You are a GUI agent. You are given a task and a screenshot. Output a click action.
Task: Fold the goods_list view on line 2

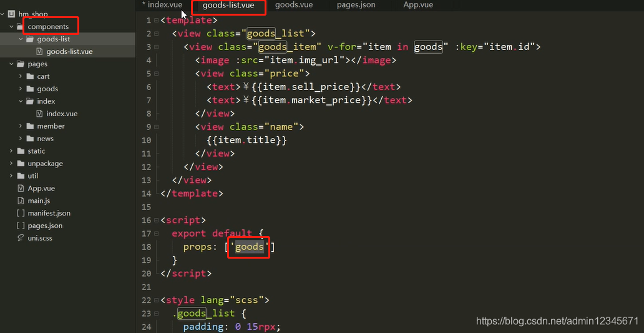pos(156,34)
